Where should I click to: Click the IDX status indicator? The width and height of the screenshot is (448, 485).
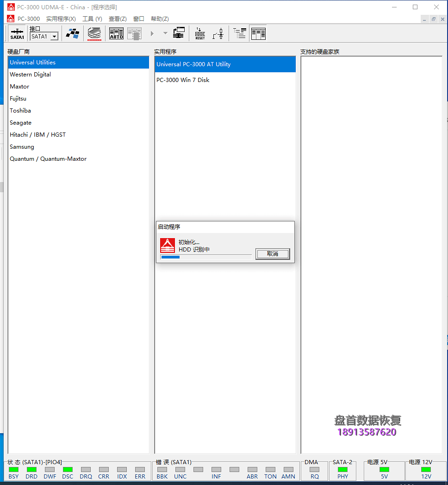click(122, 470)
